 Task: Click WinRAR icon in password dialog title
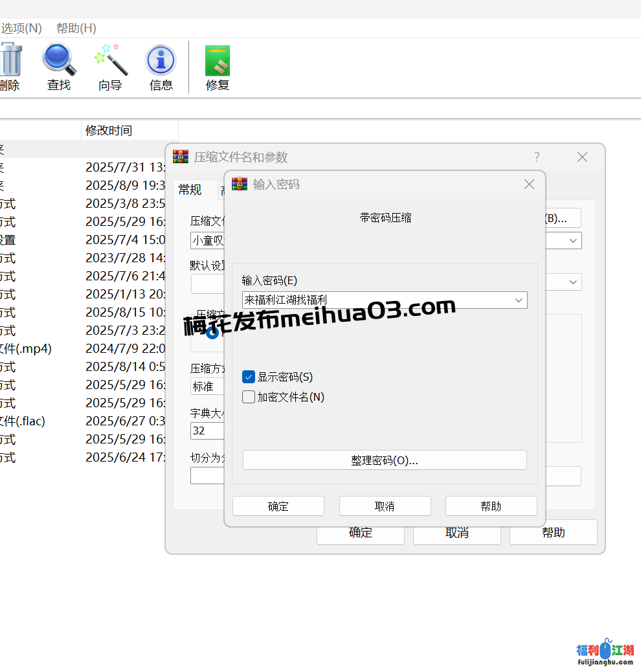pyautogui.click(x=240, y=185)
